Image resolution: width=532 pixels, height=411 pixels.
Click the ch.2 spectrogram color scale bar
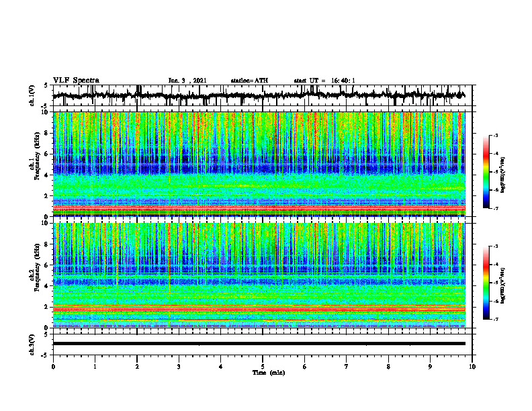pyautogui.click(x=486, y=283)
